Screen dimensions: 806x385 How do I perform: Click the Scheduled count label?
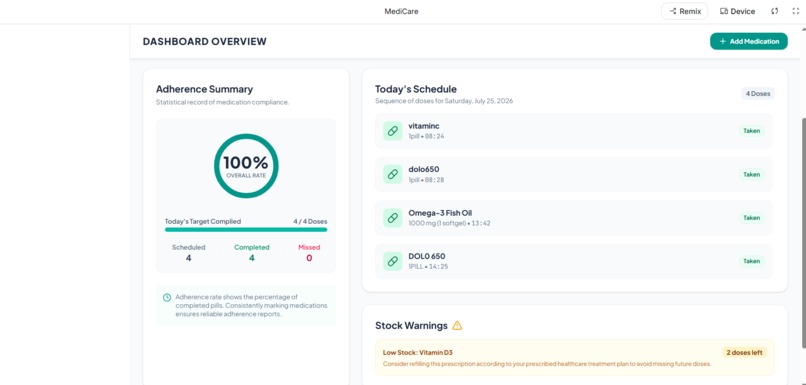189,247
